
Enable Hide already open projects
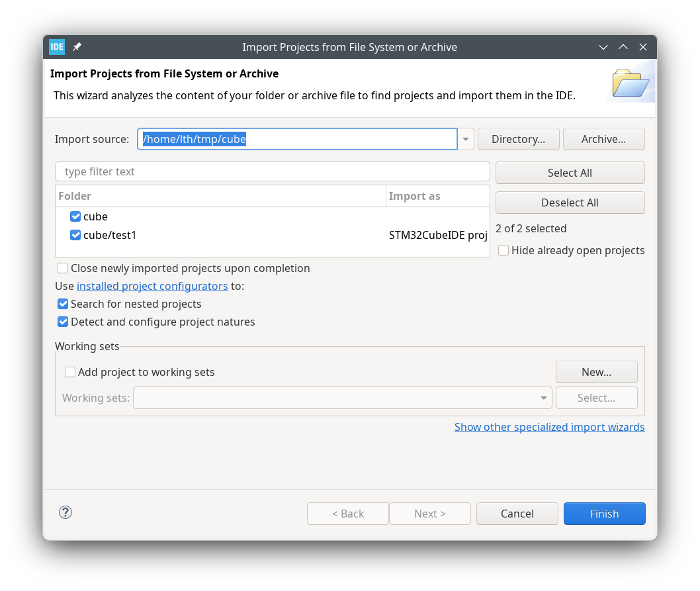point(503,250)
